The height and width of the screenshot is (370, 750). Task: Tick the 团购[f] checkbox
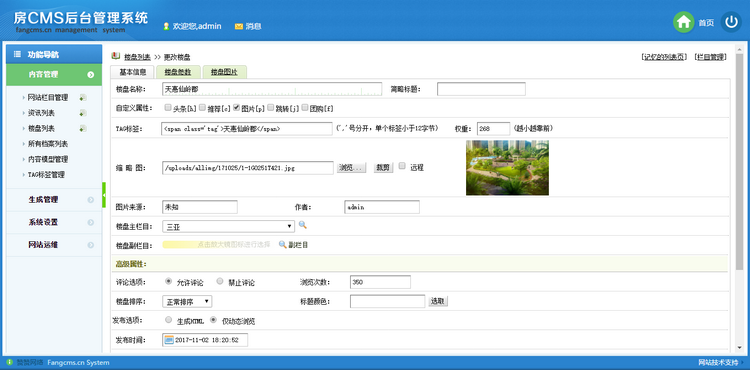[305, 108]
